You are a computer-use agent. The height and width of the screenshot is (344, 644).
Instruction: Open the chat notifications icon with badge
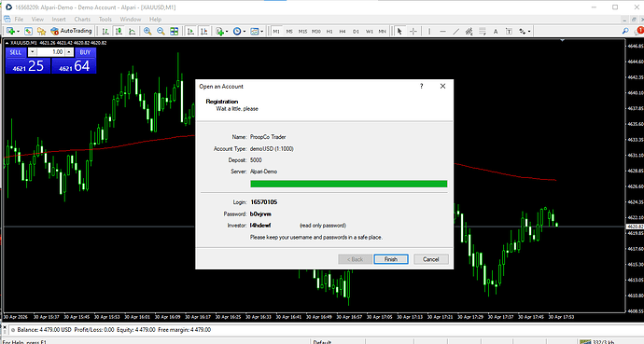coord(638,31)
